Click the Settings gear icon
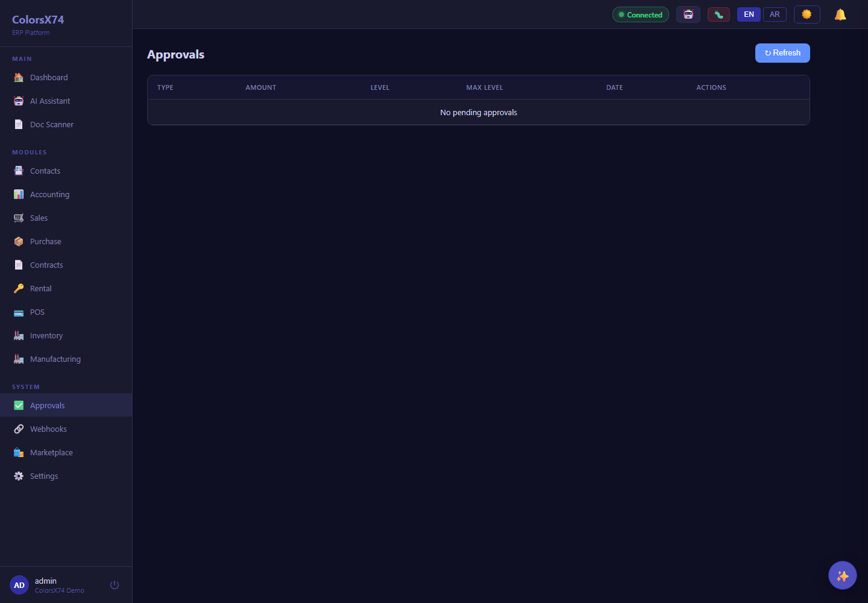This screenshot has width=868, height=603. (19, 476)
